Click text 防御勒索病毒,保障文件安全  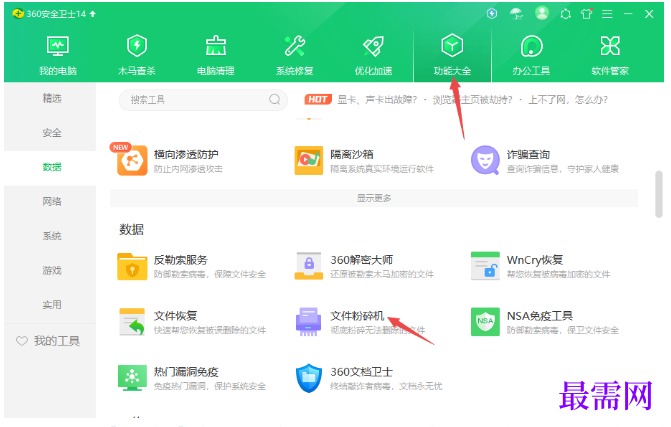click(210, 275)
